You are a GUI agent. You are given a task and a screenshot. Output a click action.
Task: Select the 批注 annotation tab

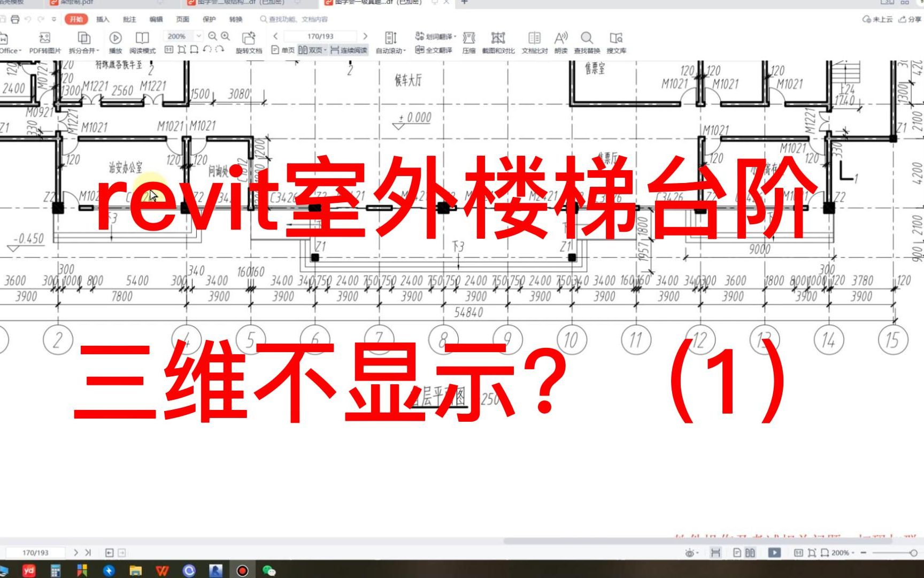[x=129, y=19]
